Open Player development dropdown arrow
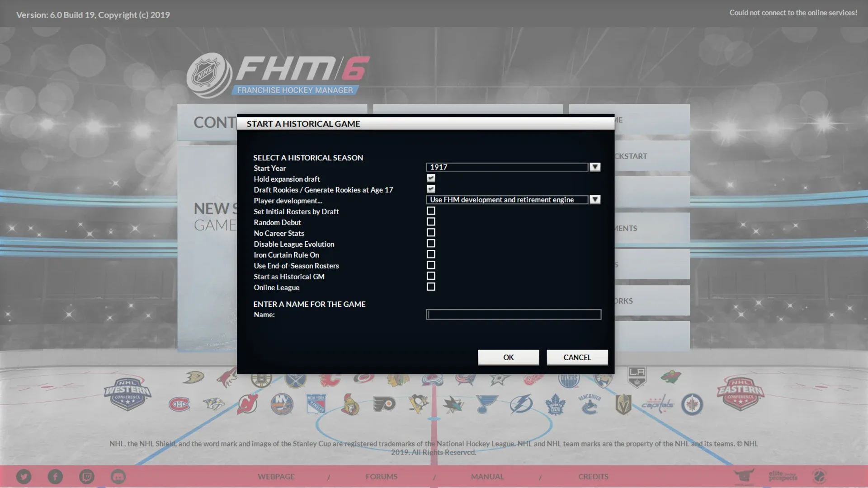This screenshot has height=488, width=868. pyautogui.click(x=595, y=200)
